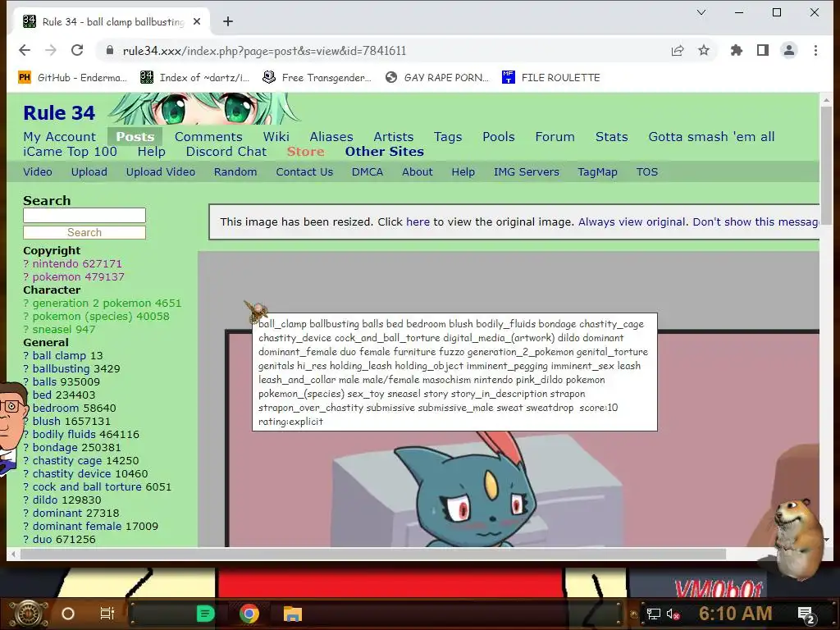
Task: Open the FILE ROULETTE bookmark
Action: click(x=550, y=78)
